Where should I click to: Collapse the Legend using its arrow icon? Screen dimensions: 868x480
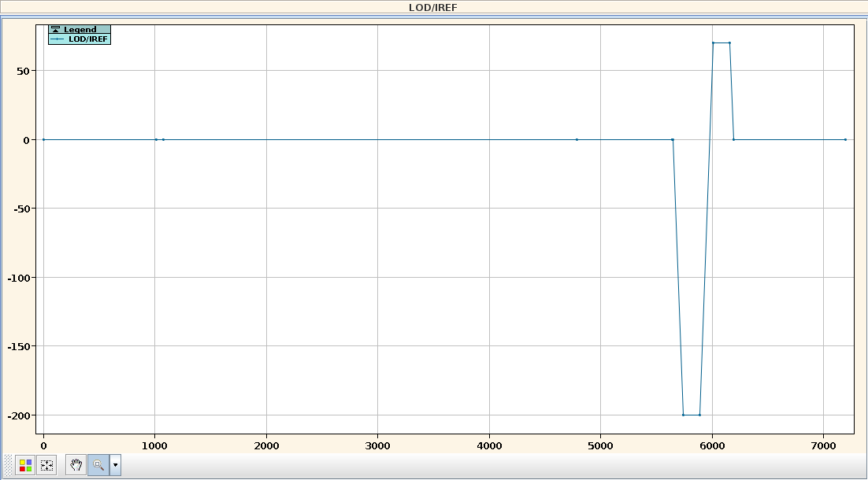[56, 30]
